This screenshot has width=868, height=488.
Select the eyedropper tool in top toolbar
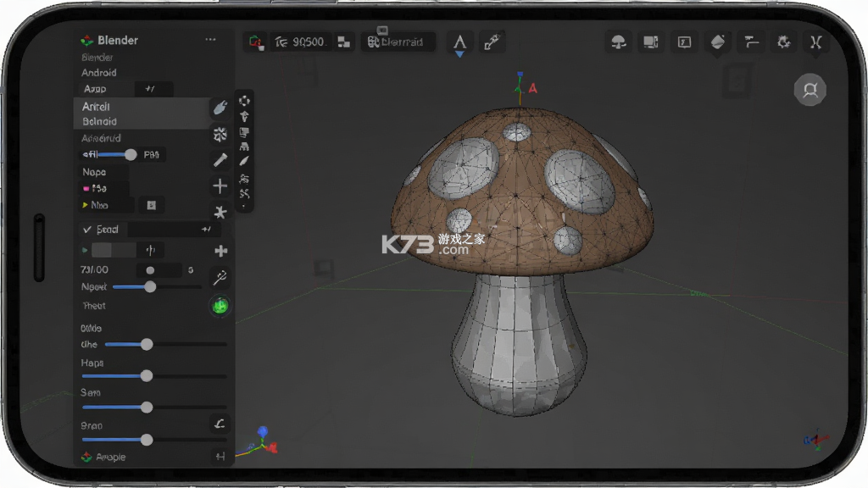click(492, 42)
